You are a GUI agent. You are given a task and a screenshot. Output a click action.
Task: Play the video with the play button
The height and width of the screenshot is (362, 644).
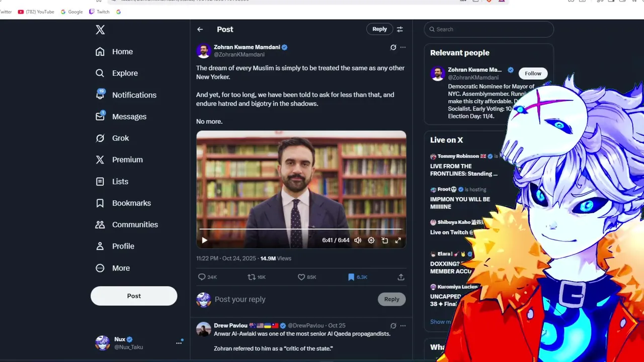204,240
